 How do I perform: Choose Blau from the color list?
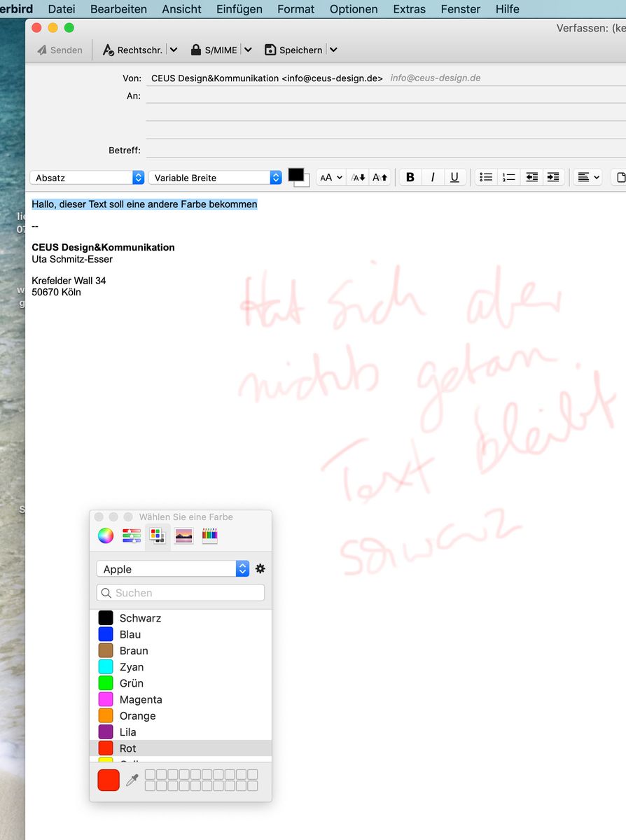coord(130,634)
